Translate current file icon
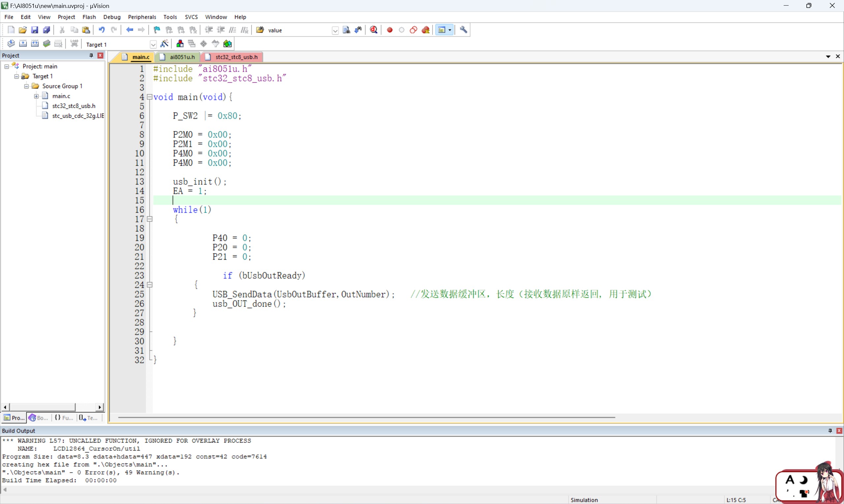Viewport: 844px width, 504px height. pyautogui.click(x=11, y=44)
